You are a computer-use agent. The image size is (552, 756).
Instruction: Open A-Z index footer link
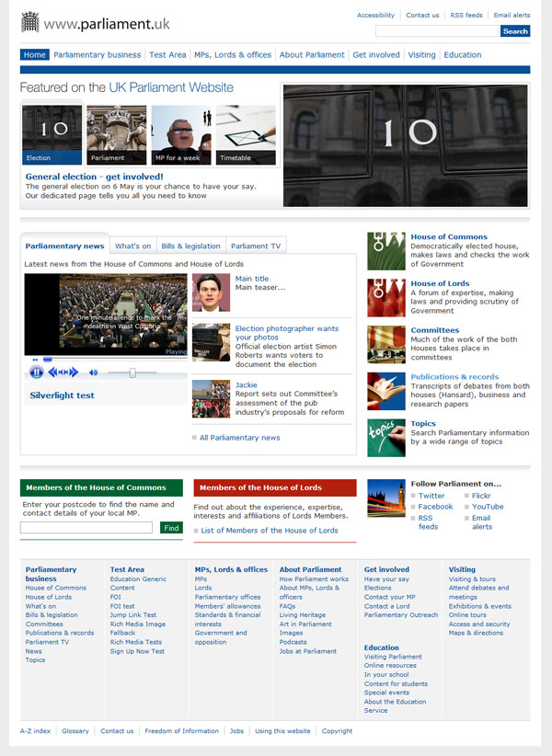point(35,731)
